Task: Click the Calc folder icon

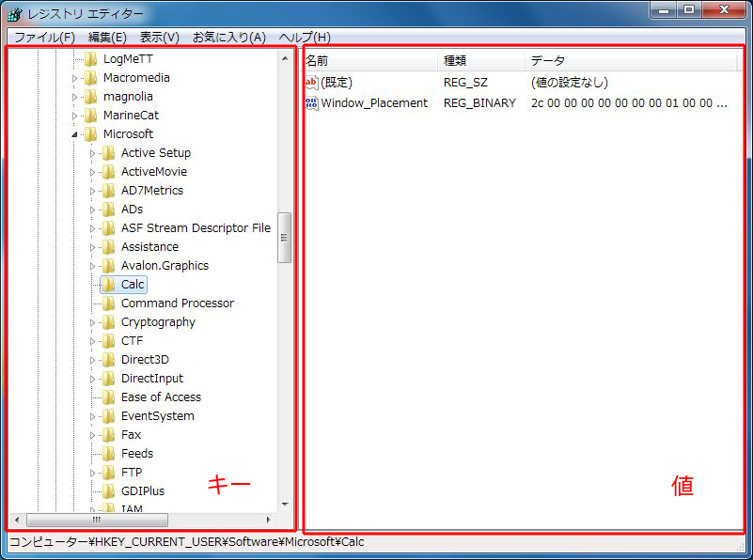Action: pos(108,285)
